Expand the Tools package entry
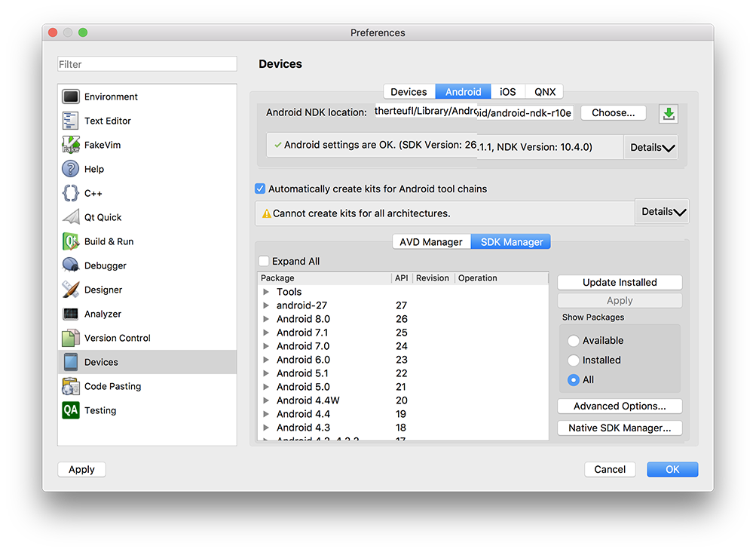 (x=265, y=292)
